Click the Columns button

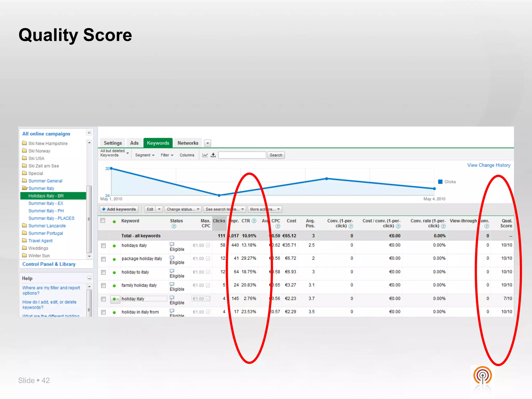click(187, 155)
